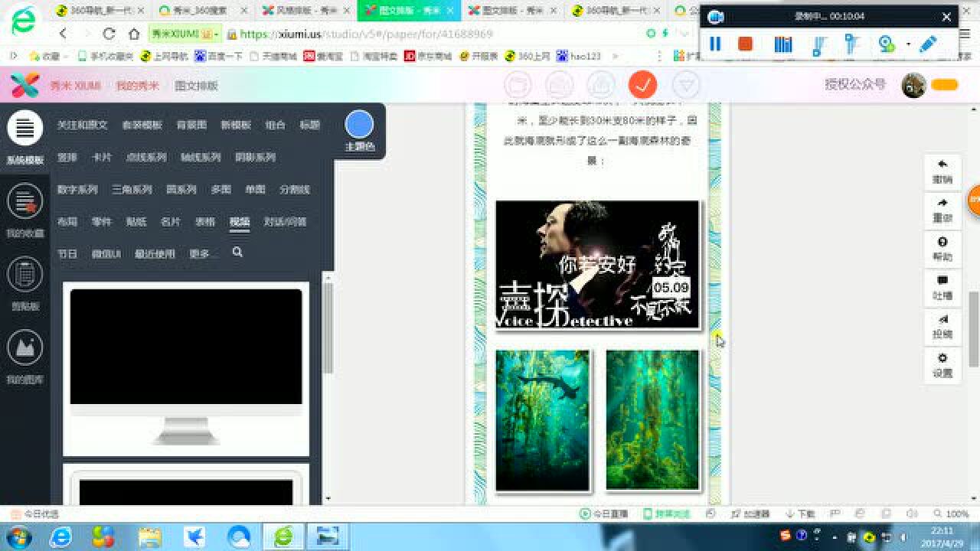
Task: Select the 卡片 card category
Action: [102, 157]
